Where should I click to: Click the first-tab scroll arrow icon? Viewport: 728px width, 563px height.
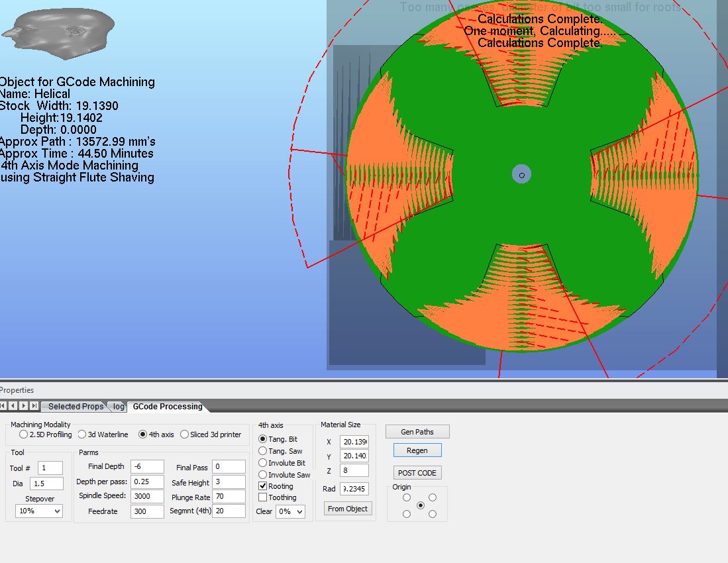click(x=3, y=406)
